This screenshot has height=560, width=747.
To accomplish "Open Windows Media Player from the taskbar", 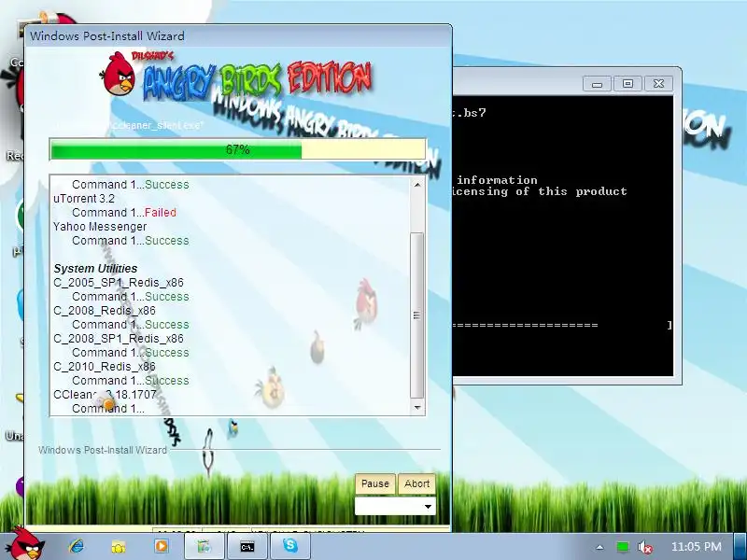I will 161,546.
